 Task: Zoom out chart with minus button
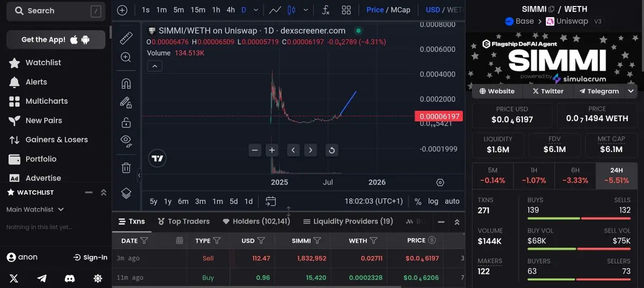pyautogui.click(x=255, y=150)
